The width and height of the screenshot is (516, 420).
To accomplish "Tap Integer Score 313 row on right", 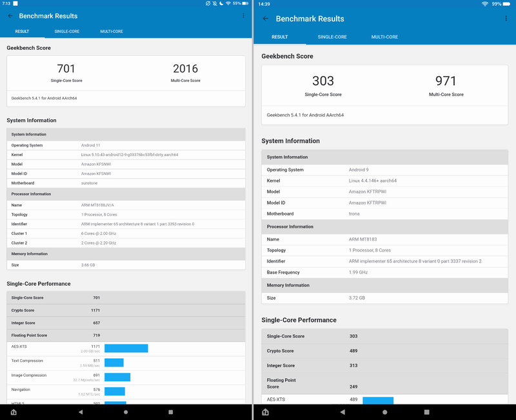I will click(x=384, y=366).
